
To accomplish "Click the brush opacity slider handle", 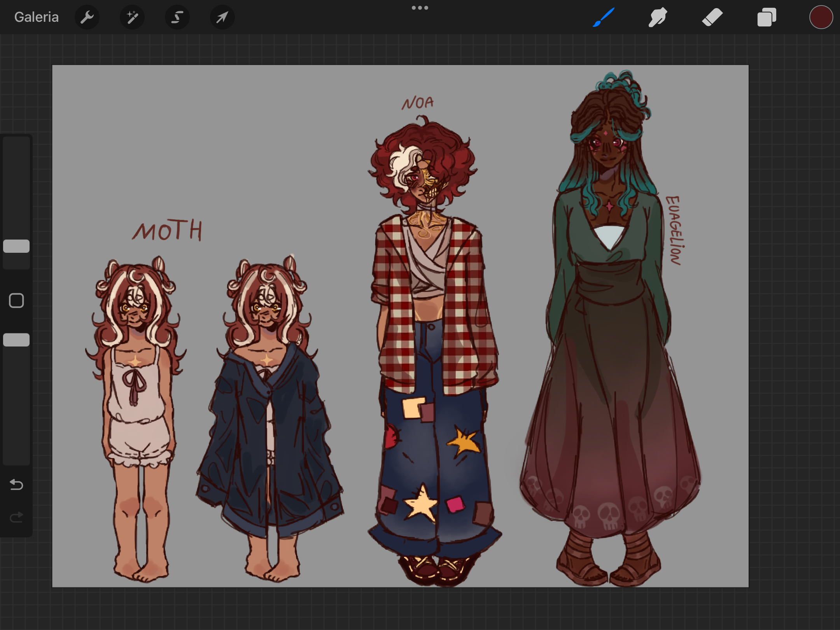I will (16, 339).
